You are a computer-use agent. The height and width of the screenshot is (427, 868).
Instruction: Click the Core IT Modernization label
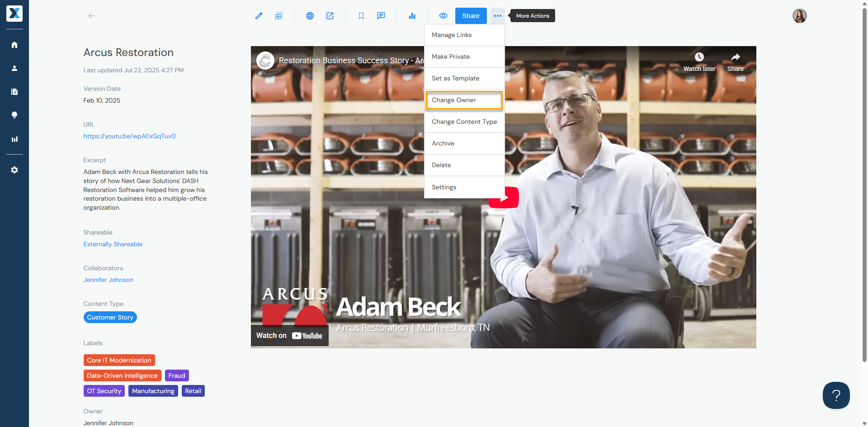click(x=119, y=360)
